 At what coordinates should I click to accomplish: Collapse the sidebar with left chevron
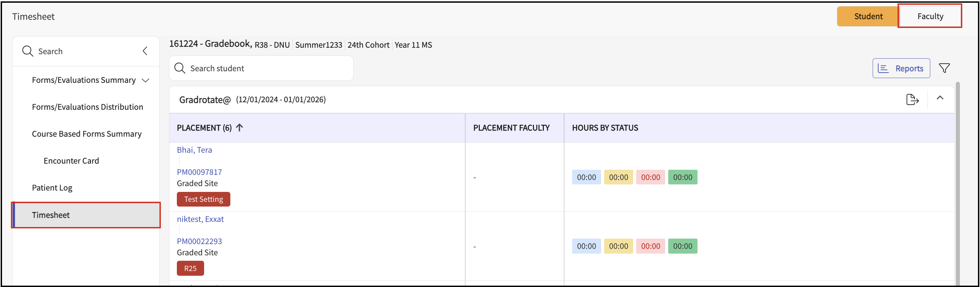(x=145, y=51)
